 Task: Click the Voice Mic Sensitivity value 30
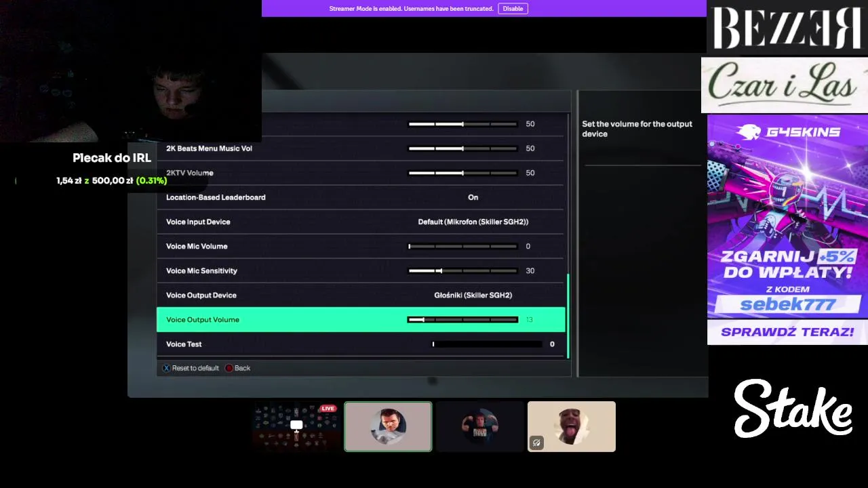point(530,271)
